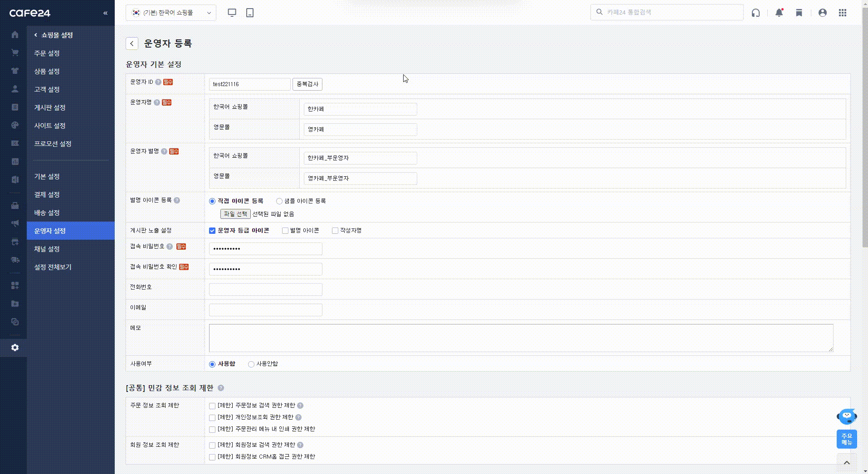Open the apps grid icon in left rail

click(15, 285)
